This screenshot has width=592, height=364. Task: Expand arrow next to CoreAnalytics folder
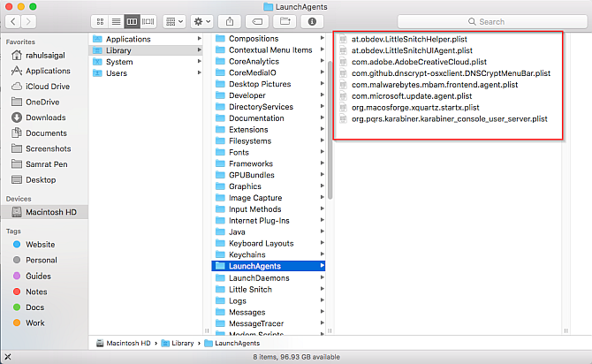pos(322,61)
